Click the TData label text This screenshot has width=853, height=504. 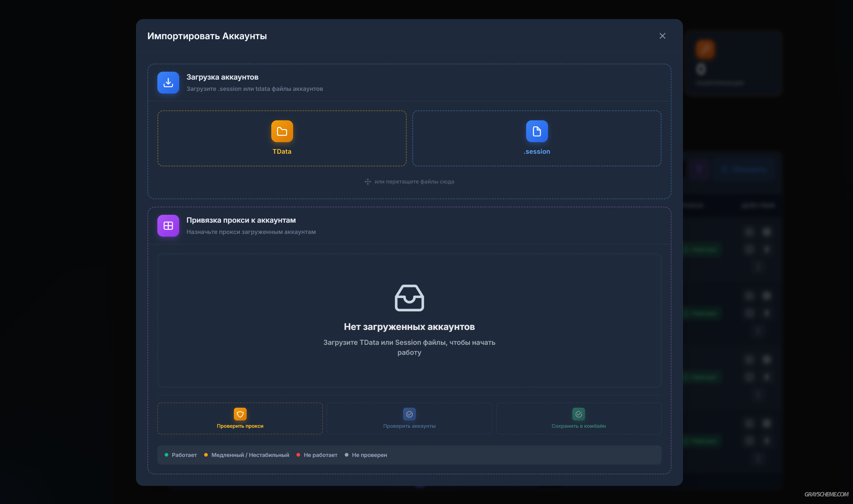[x=282, y=152]
